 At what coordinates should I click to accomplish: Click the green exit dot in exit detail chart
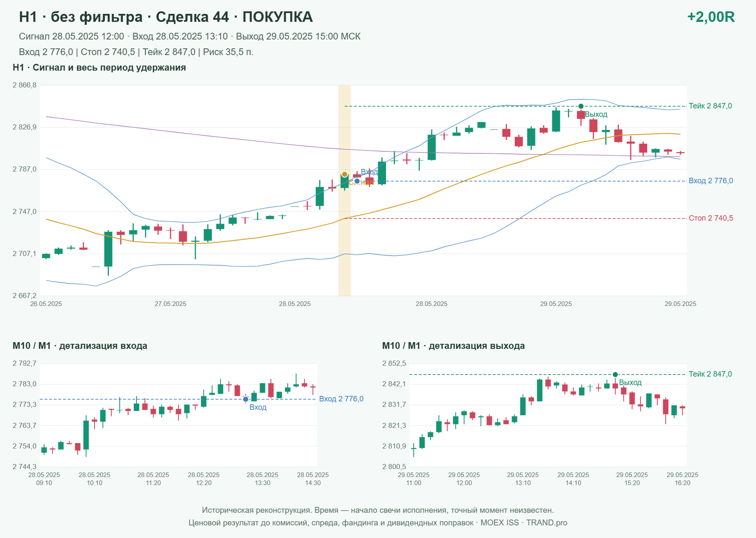pyautogui.click(x=615, y=374)
